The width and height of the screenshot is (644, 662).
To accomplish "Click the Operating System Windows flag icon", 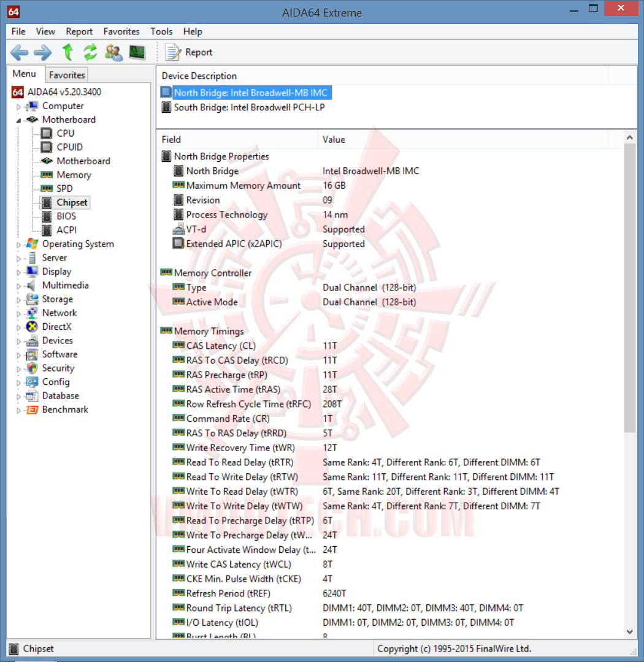I will click(x=32, y=243).
